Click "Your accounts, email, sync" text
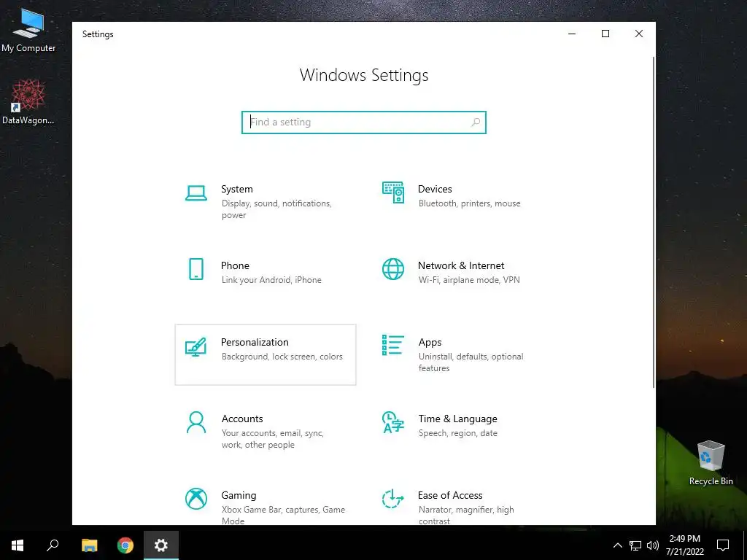 point(273,433)
